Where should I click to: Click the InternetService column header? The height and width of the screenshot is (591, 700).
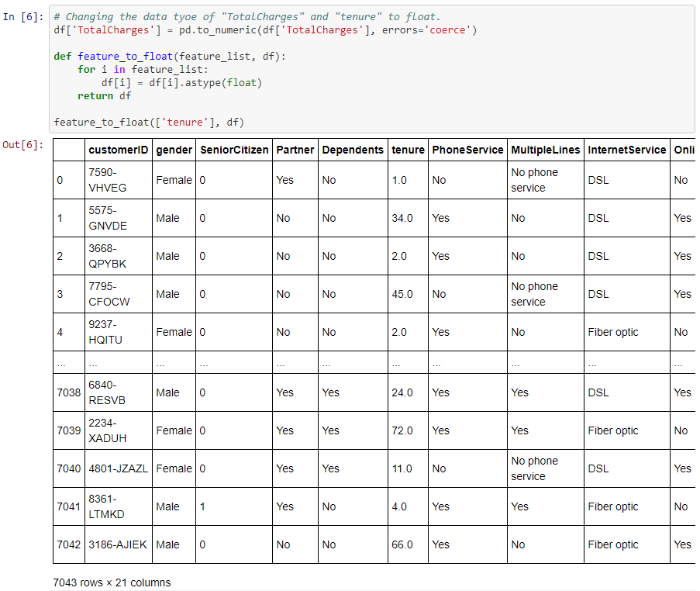tap(626, 150)
